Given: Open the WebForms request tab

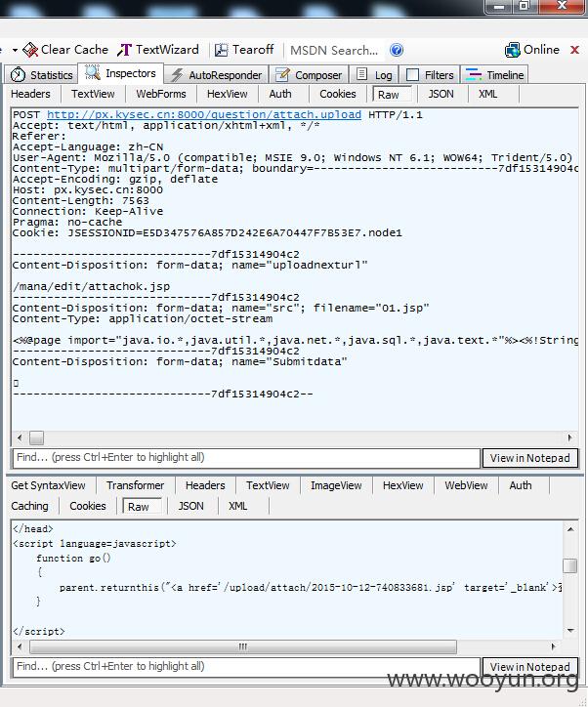Looking at the screenshot, I should (161, 94).
